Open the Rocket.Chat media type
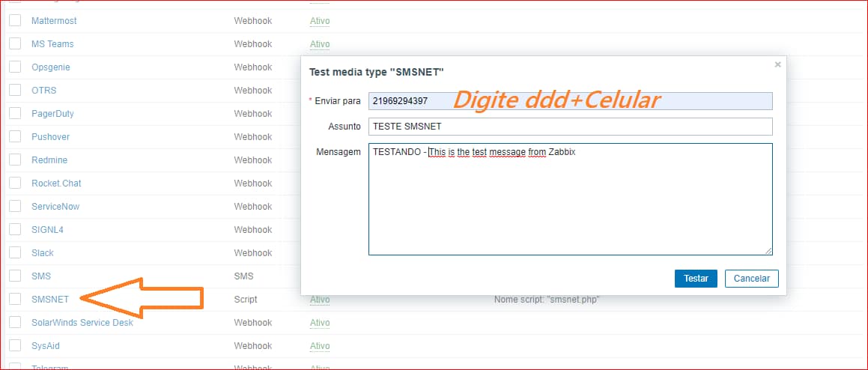 coord(56,184)
